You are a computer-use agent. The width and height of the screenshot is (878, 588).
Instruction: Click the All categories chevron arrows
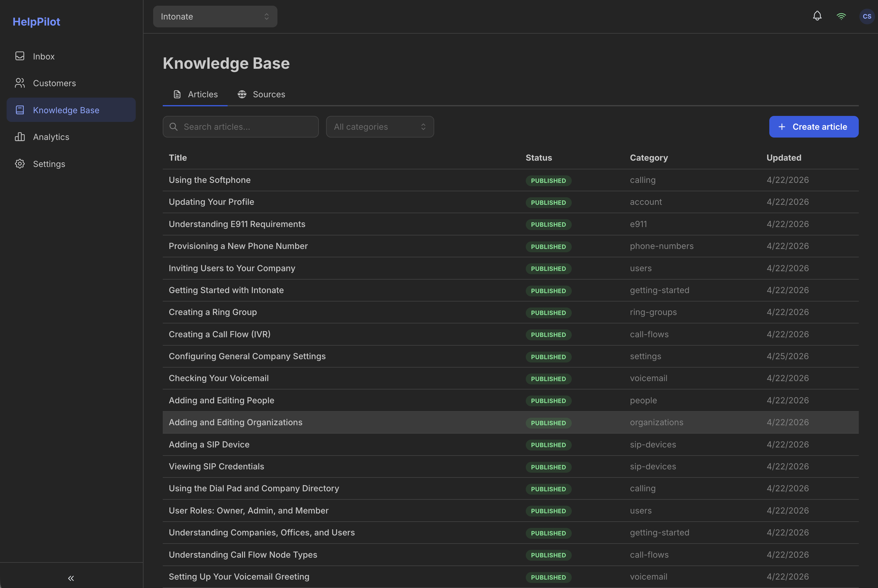(x=423, y=127)
